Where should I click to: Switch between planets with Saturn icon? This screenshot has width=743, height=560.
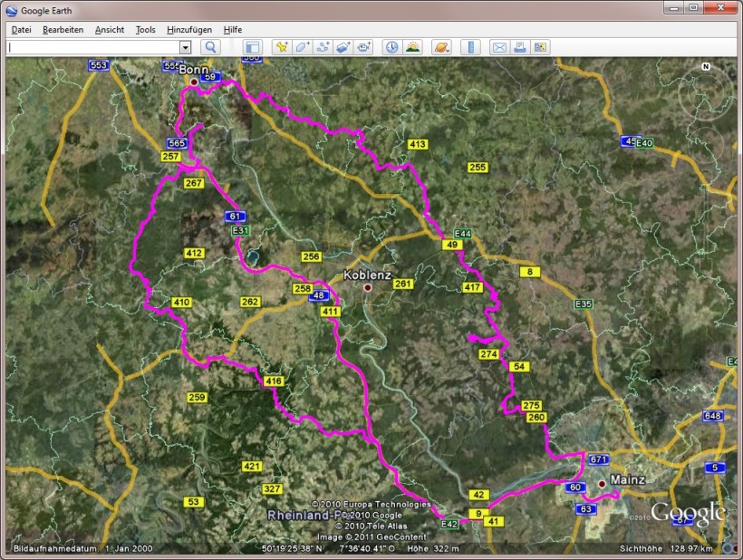[x=441, y=47]
